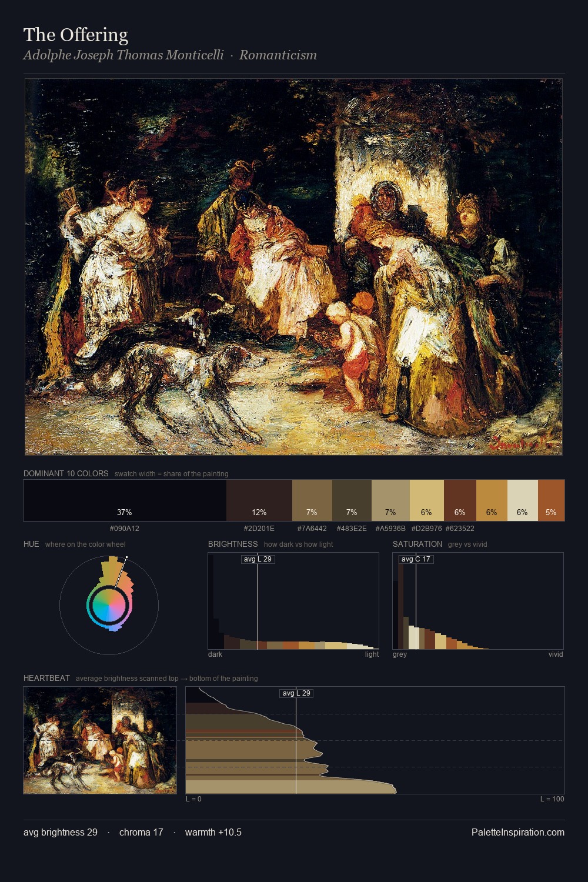The height and width of the screenshot is (882, 588).
Task: Select the ochre-orange 6% swatch
Action: coord(492,500)
